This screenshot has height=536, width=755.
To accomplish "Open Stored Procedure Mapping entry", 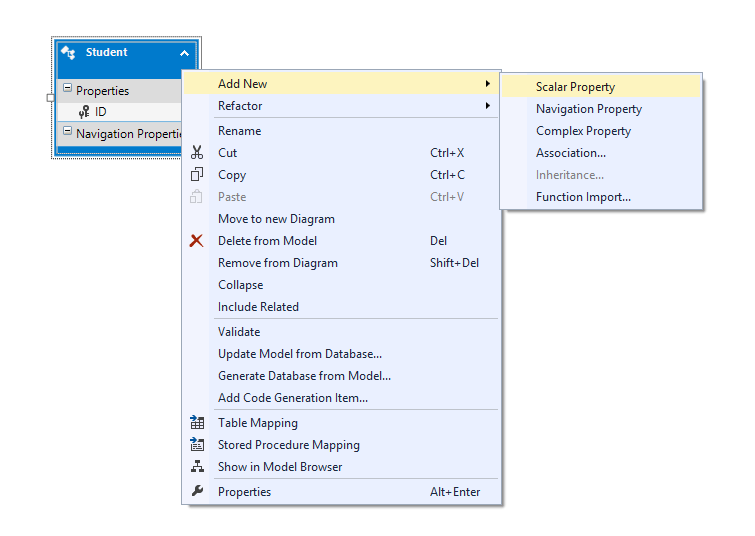I will pyautogui.click(x=341, y=444).
